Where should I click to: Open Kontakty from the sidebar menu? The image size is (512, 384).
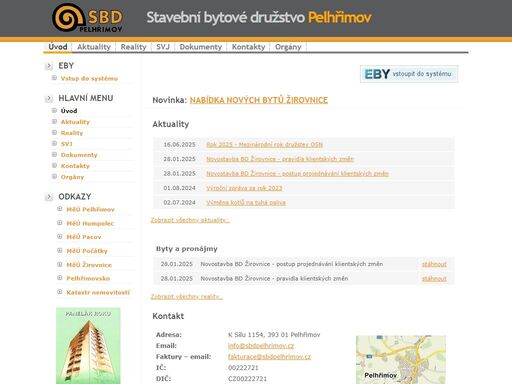[75, 166]
